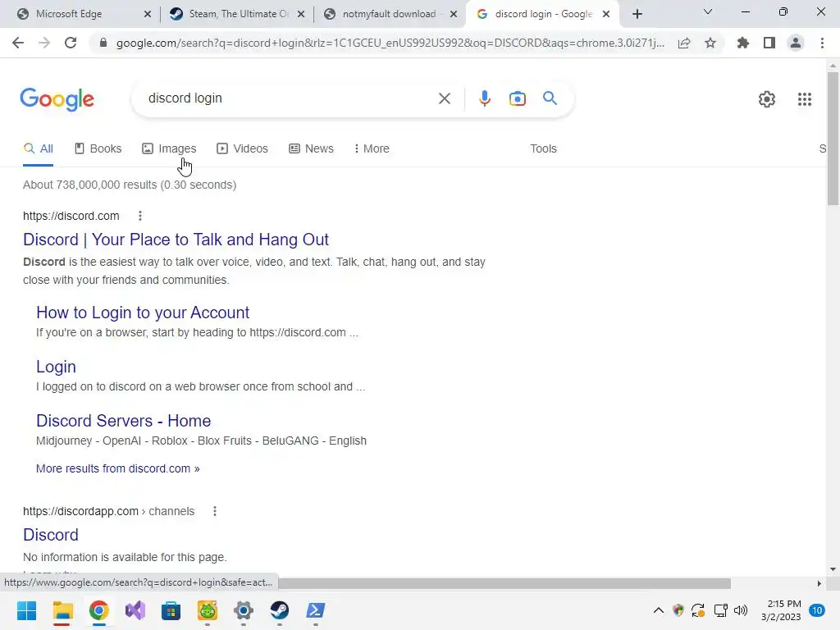The image size is (840, 630).
Task: Open the Chrome profile avatar
Action: [x=796, y=43]
